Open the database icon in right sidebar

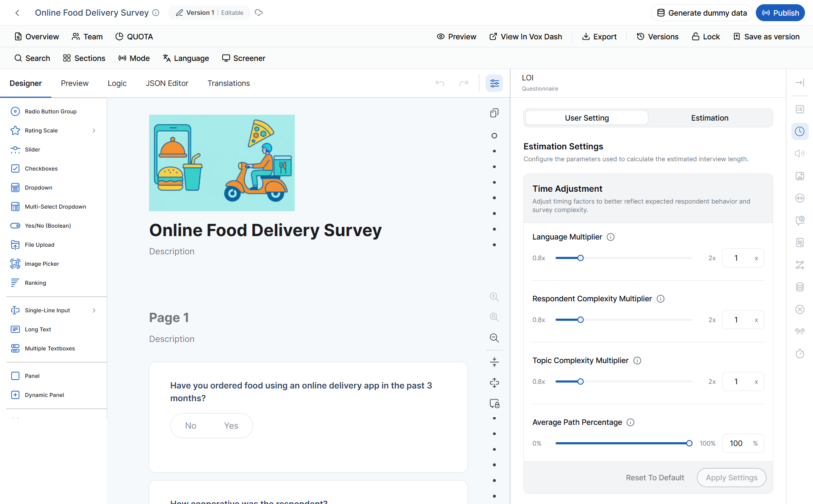point(800,287)
